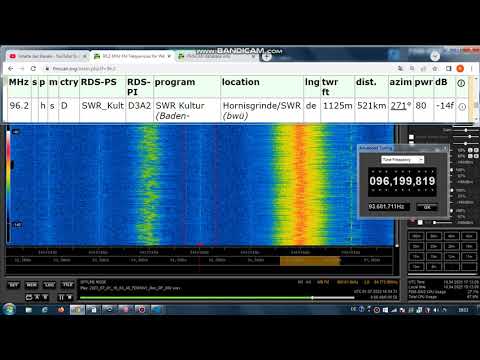Image resolution: width=480 pixels, height=360 pixels.
Task: Open a new browser tab
Action: 266,57
